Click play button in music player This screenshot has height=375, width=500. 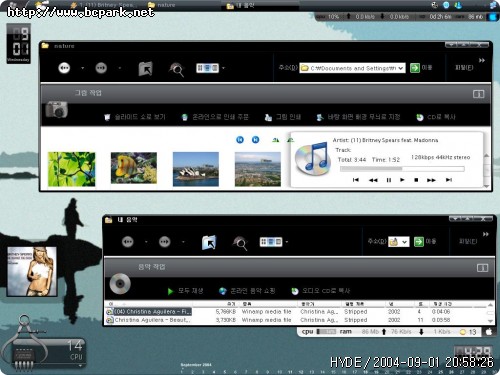[402, 180]
